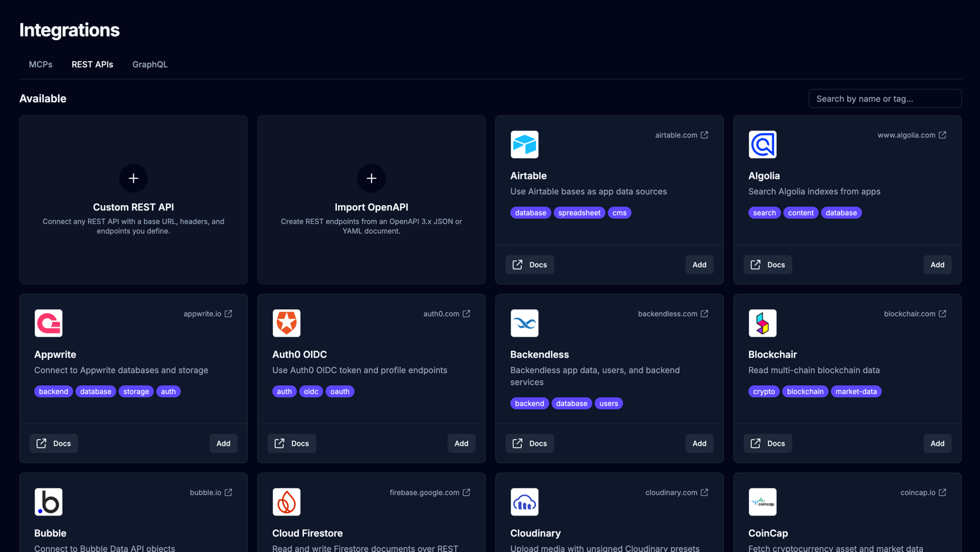Viewport: 980px width, 552px height.
Task: Open Docs for Appwrite
Action: pyautogui.click(x=53, y=444)
